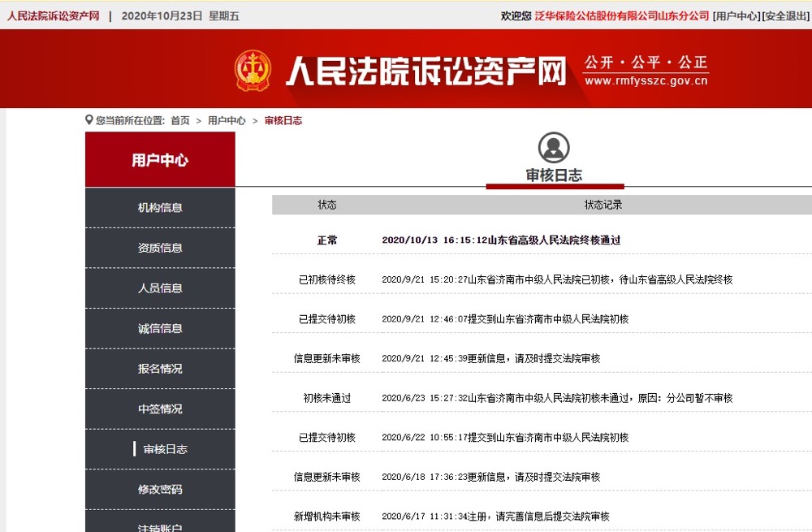Click 已提交待初核 status for 2020/6/22
Image resolution: width=812 pixels, height=532 pixels.
[x=327, y=437]
